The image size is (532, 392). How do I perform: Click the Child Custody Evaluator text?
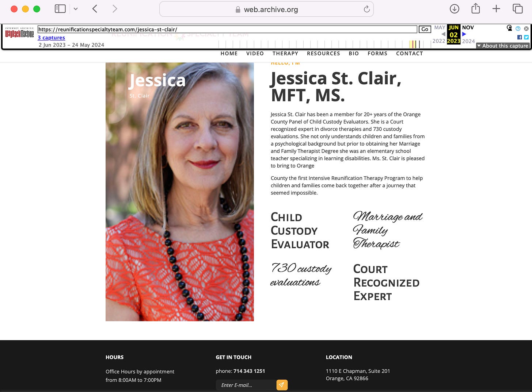tap(300, 231)
